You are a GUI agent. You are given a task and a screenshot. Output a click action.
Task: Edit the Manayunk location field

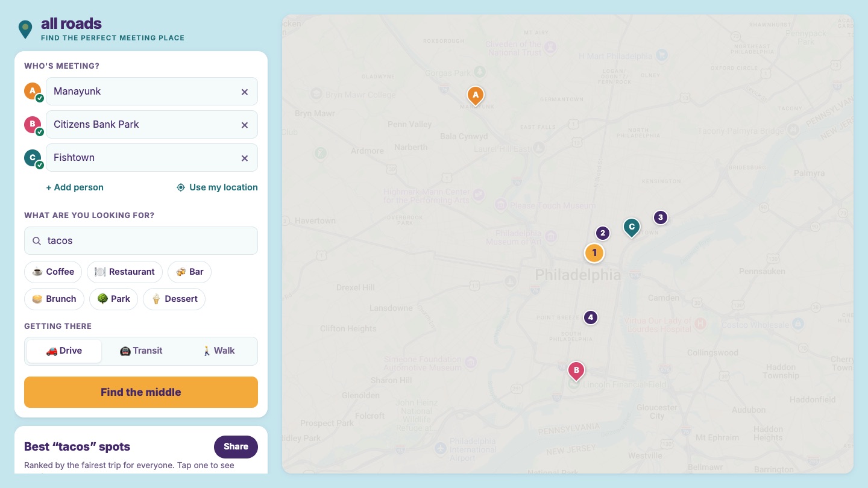(152, 92)
